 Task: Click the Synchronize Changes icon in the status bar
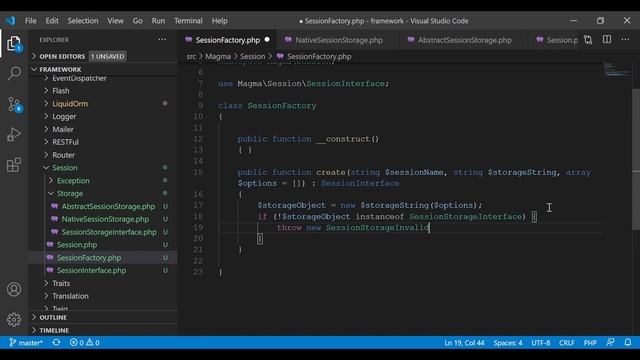56,342
